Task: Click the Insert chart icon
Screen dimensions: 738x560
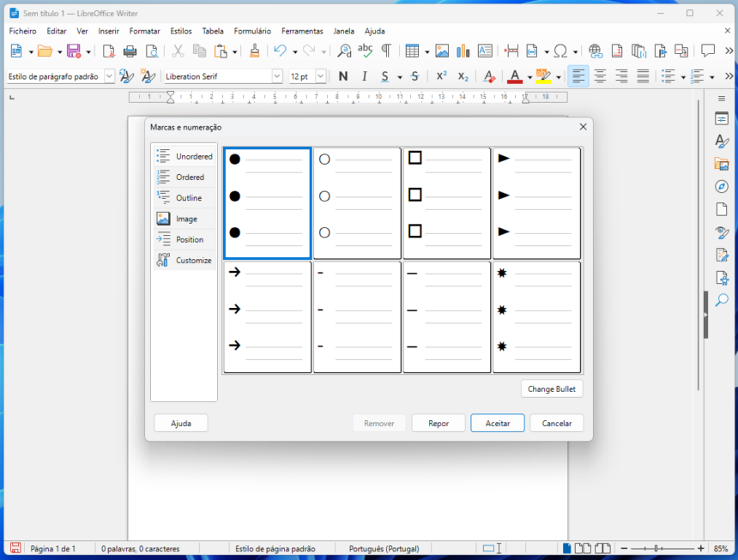Action: (x=463, y=51)
